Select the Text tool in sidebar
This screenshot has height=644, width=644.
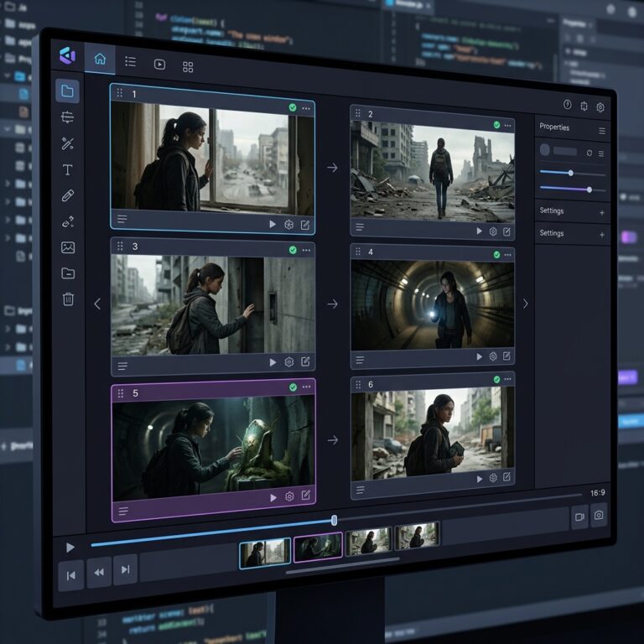point(67,169)
